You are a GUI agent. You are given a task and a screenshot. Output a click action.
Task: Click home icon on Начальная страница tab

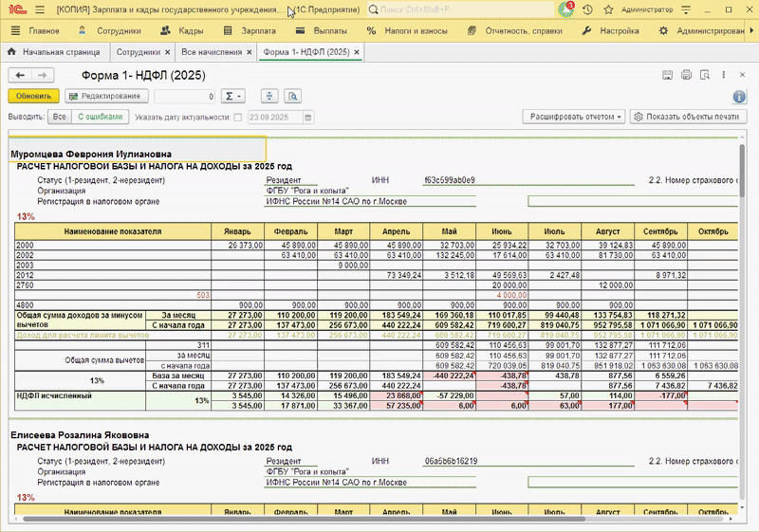[11, 52]
